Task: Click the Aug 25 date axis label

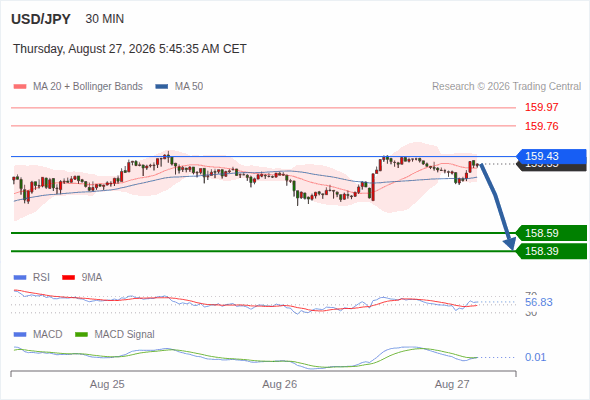Action: tap(107, 384)
